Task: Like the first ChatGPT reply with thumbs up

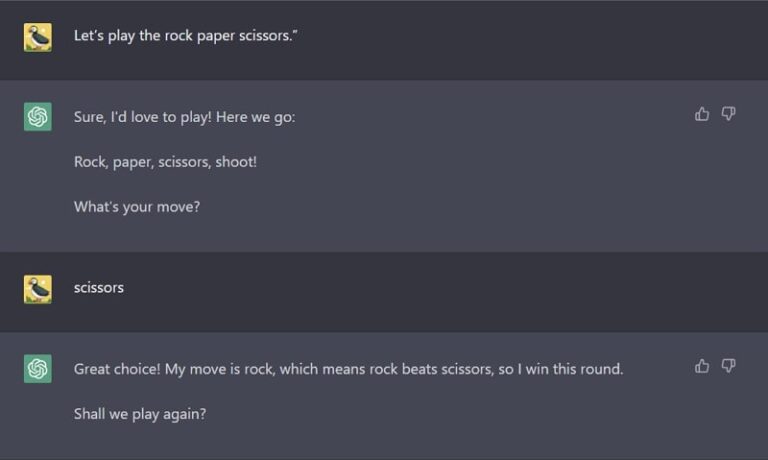Action: (702, 114)
